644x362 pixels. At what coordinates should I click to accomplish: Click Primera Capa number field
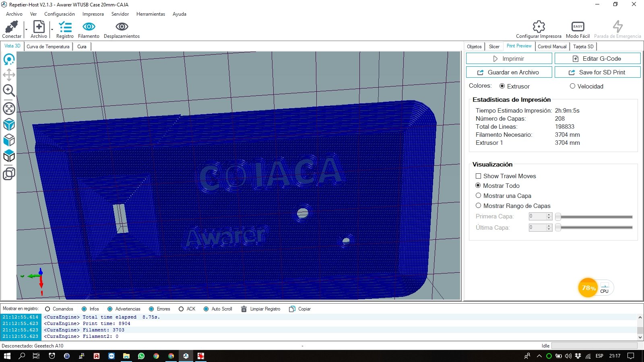click(x=537, y=216)
